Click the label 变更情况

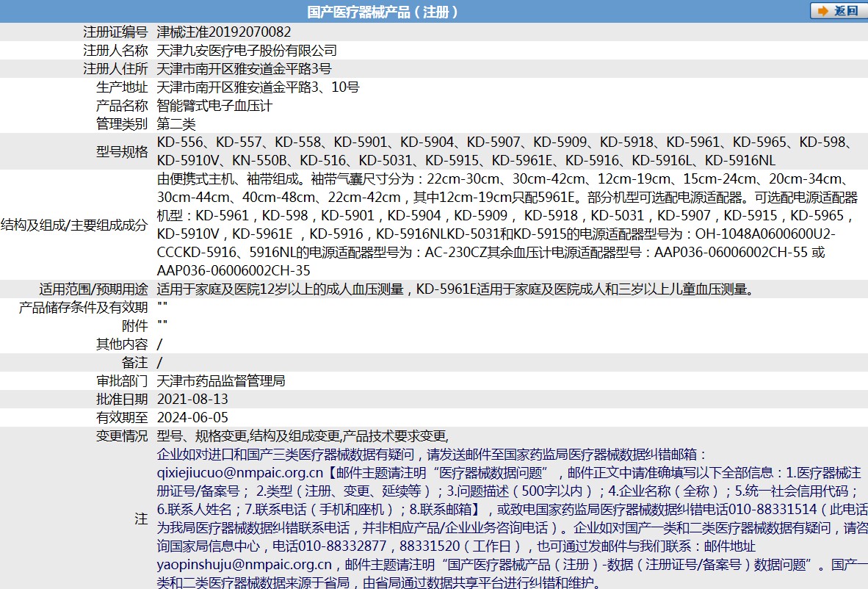tap(122, 436)
